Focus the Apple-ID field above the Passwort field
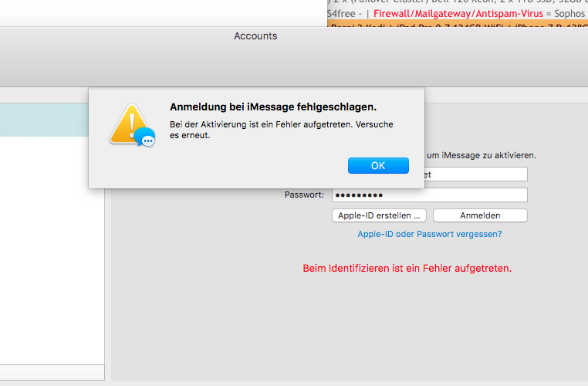Screen dimensions: 588x386 (475, 174)
